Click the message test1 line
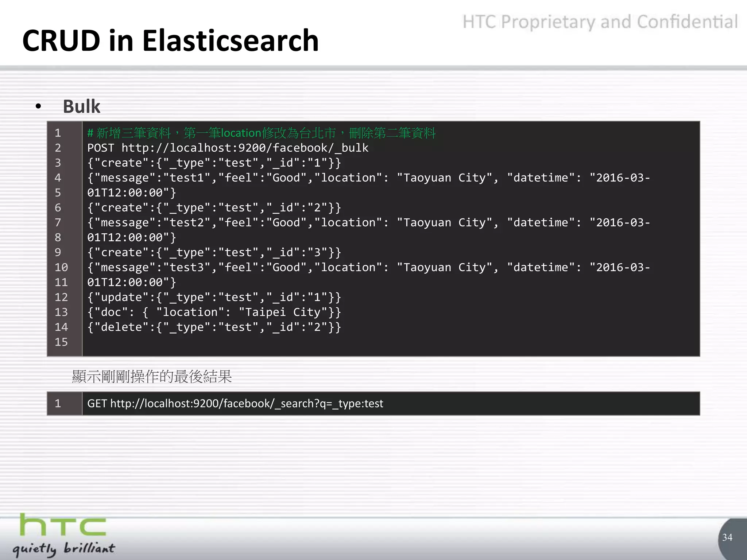747x560 pixels. (368, 178)
